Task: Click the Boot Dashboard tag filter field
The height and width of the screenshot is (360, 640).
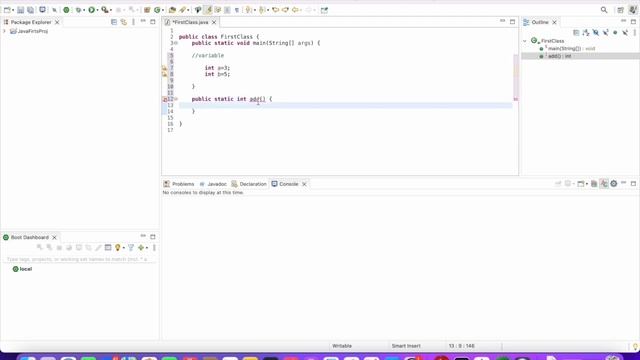Action: tap(79, 259)
